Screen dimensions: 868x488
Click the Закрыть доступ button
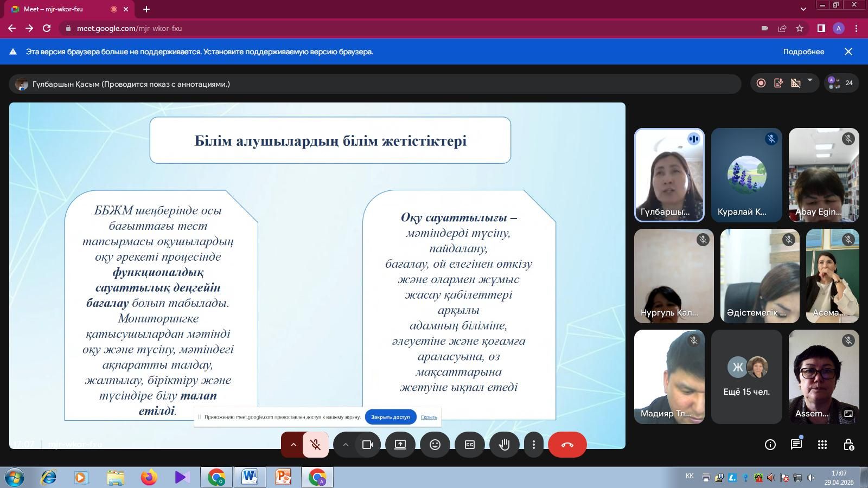coord(390,417)
